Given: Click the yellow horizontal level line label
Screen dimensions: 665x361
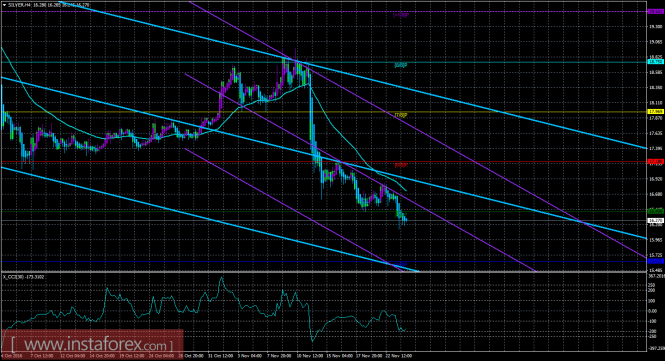Looking at the screenshot, I should point(401,115).
